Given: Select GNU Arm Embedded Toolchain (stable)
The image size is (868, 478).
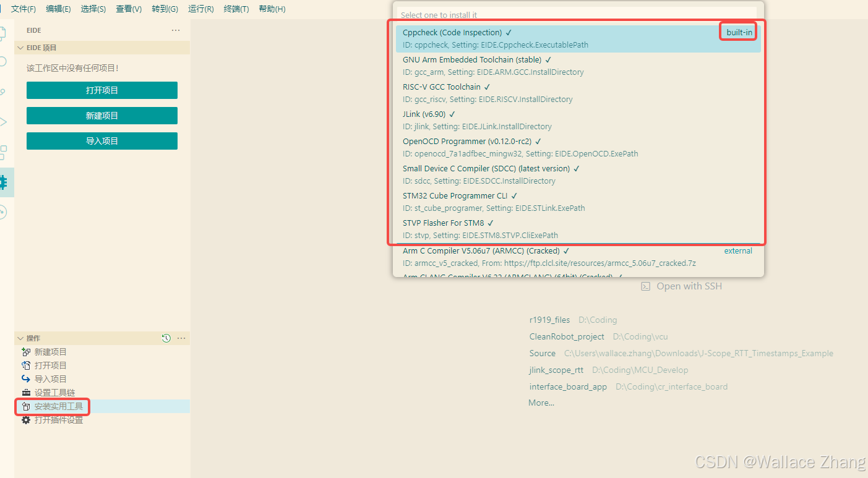Looking at the screenshot, I should (x=578, y=66).
